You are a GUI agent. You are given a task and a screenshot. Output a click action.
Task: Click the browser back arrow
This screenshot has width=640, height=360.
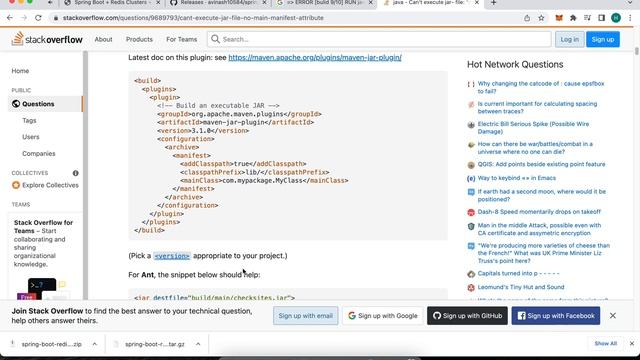10,18
